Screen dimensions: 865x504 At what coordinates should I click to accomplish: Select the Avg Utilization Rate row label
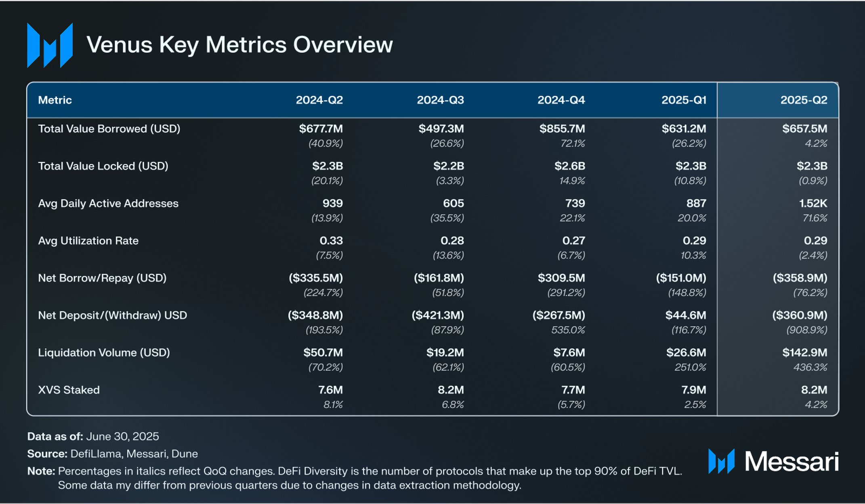(x=88, y=241)
